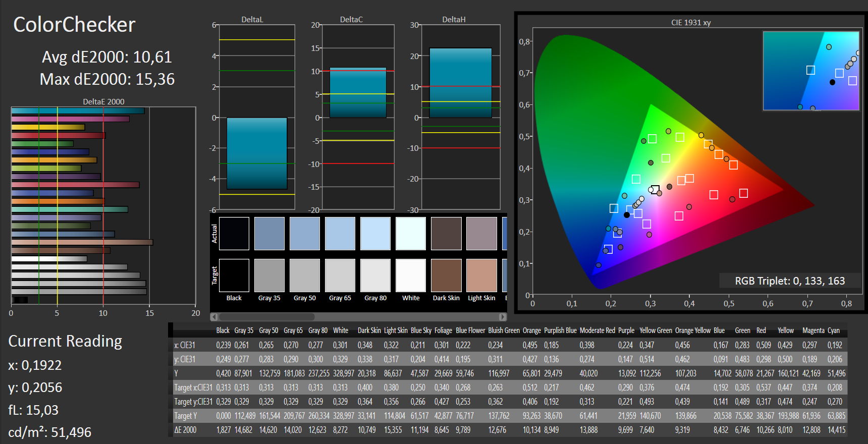Choose the Target swatch for Gray 35

pyautogui.click(x=269, y=275)
